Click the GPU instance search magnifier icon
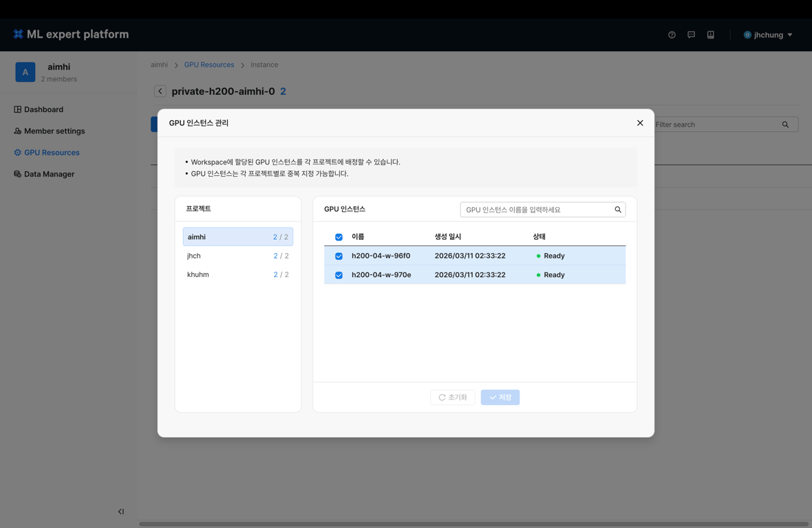 (618, 210)
